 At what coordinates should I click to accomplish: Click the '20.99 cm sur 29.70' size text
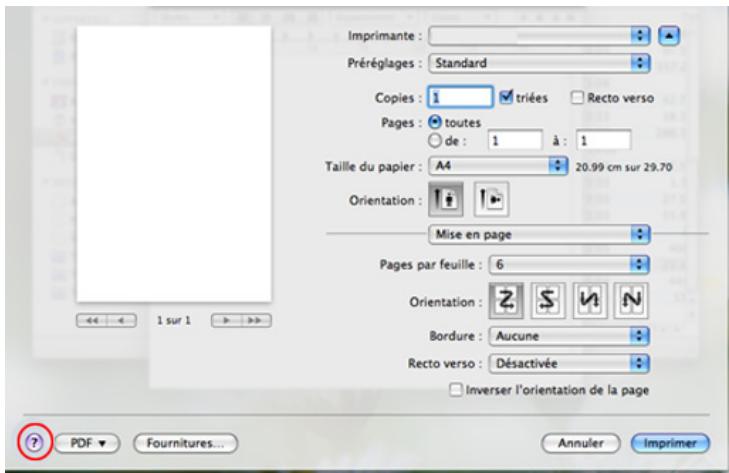(x=624, y=167)
